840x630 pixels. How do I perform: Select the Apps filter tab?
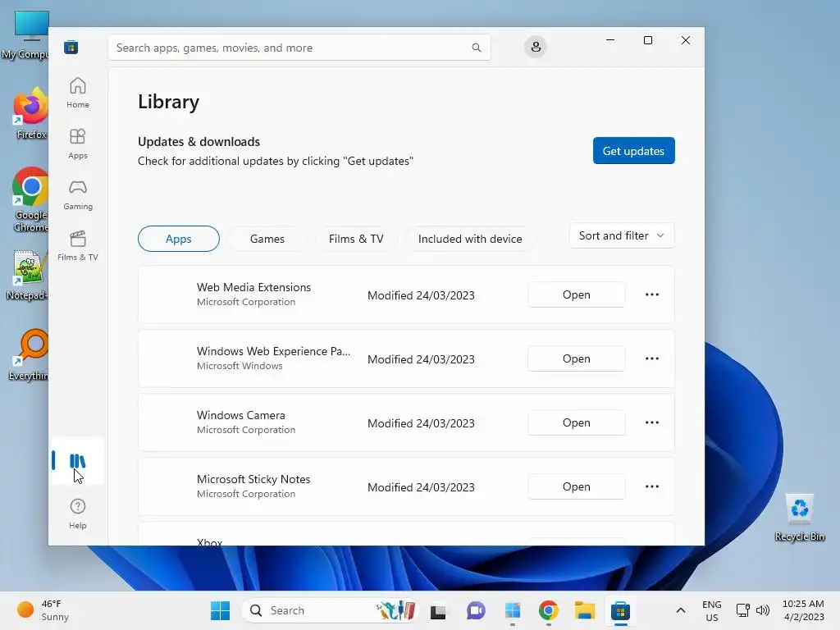178,239
